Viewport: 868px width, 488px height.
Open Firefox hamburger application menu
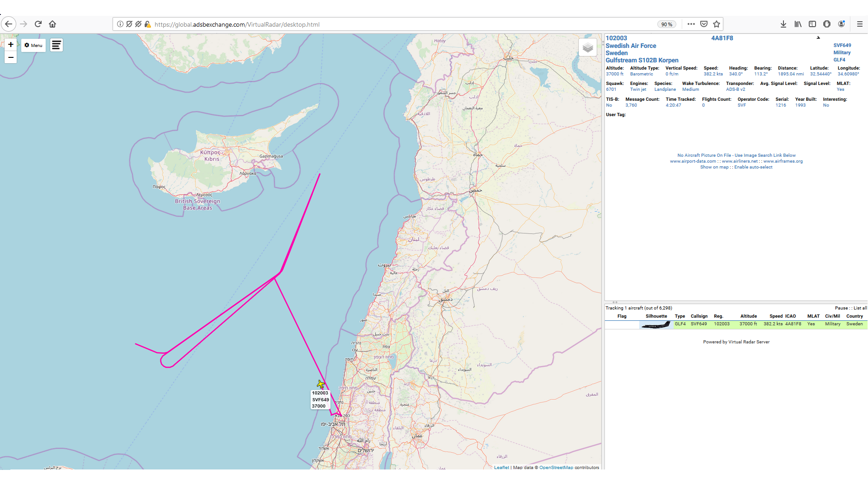point(859,24)
